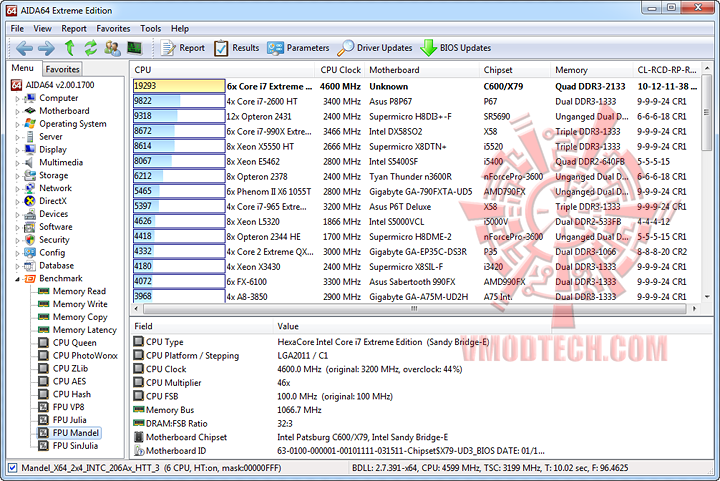Expand the Motherboard tree node
This screenshot has height=481, width=720.
17,111
